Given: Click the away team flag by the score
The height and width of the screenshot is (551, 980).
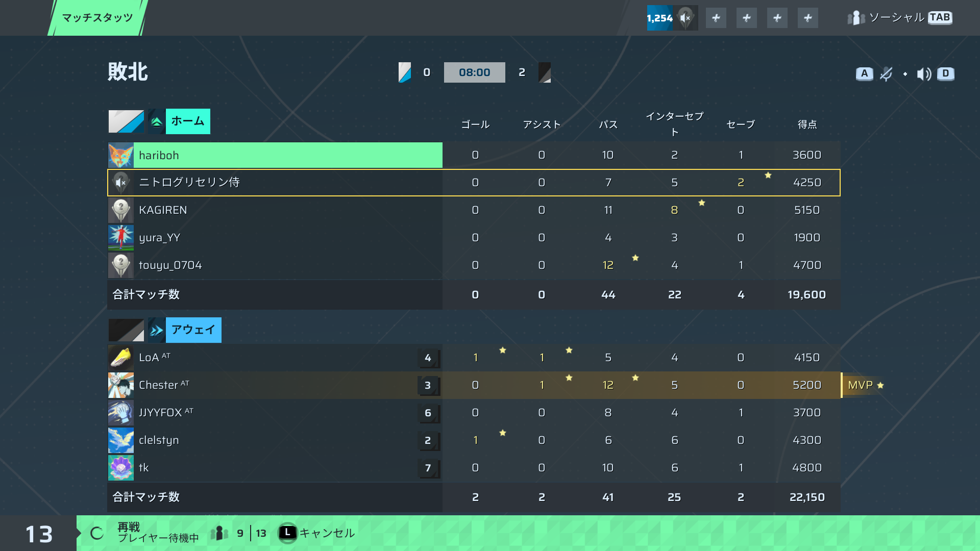Looking at the screenshot, I should [545, 72].
